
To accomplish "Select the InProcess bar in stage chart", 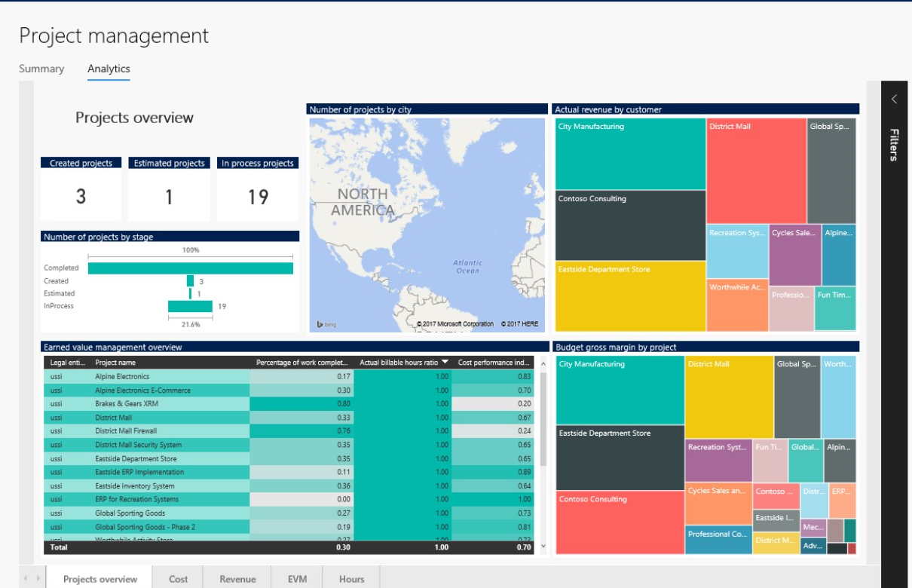I will [x=190, y=306].
